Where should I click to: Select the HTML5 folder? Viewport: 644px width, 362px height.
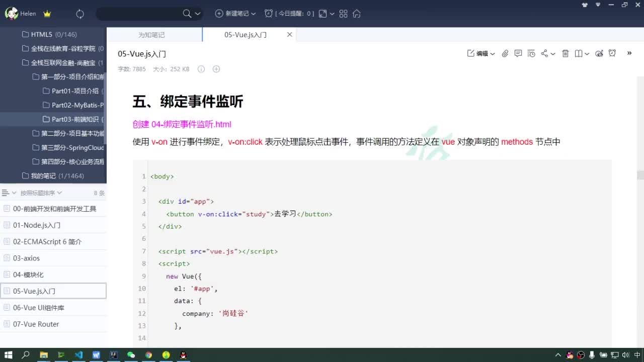click(x=53, y=35)
